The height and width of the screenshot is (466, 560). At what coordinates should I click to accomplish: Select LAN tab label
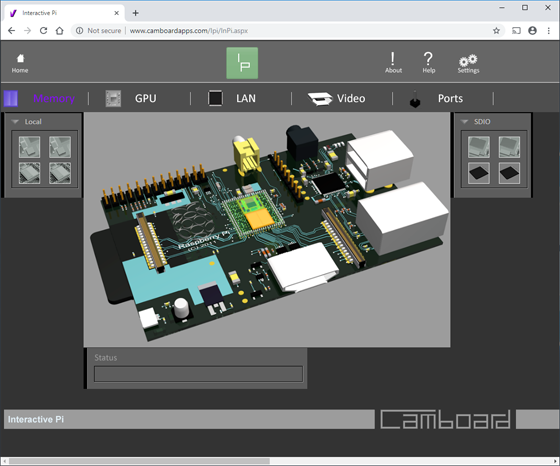[x=246, y=99]
